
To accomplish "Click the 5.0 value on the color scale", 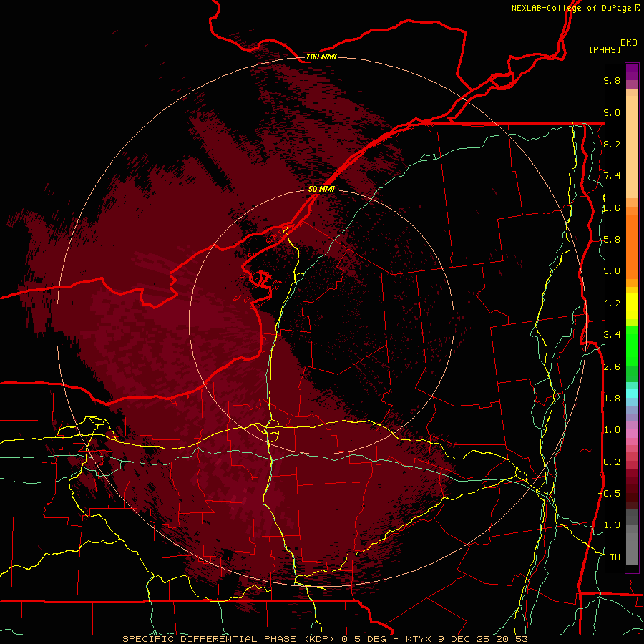I will coord(612,271).
